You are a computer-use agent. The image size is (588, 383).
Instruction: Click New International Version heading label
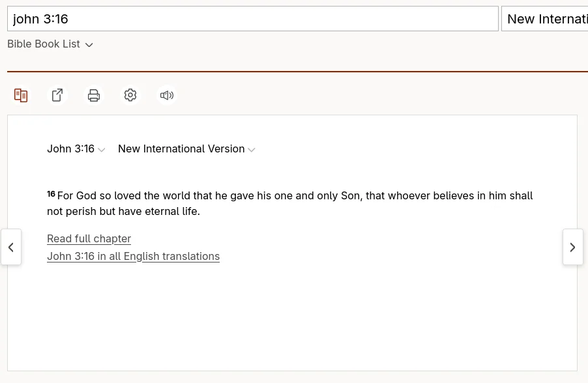point(181,149)
